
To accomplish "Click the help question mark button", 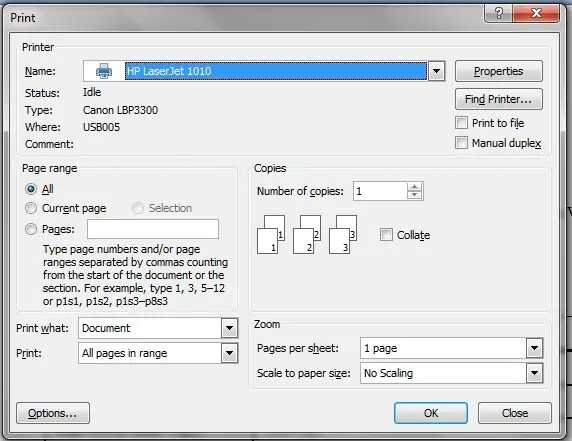I will tap(498, 13).
